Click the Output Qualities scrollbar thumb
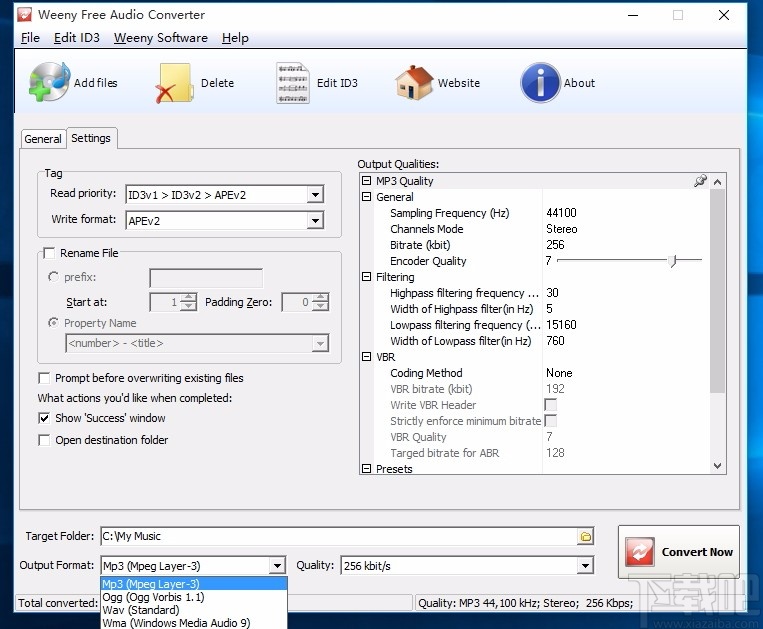763x629 pixels. (x=717, y=291)
